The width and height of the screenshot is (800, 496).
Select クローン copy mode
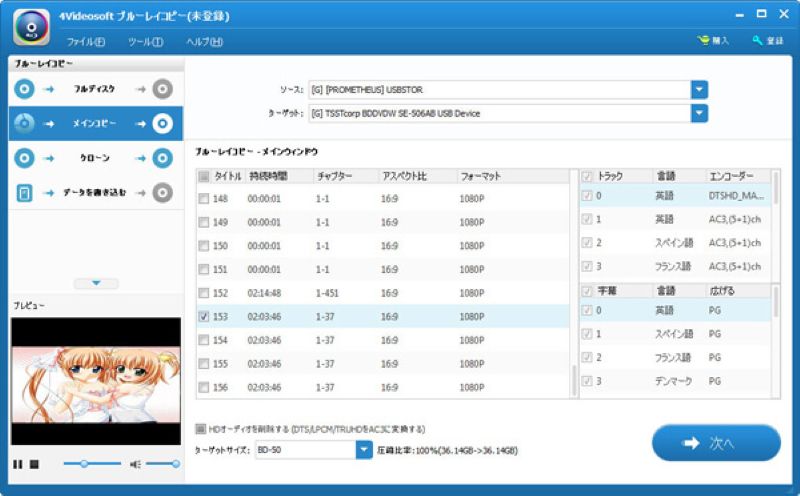95,158
